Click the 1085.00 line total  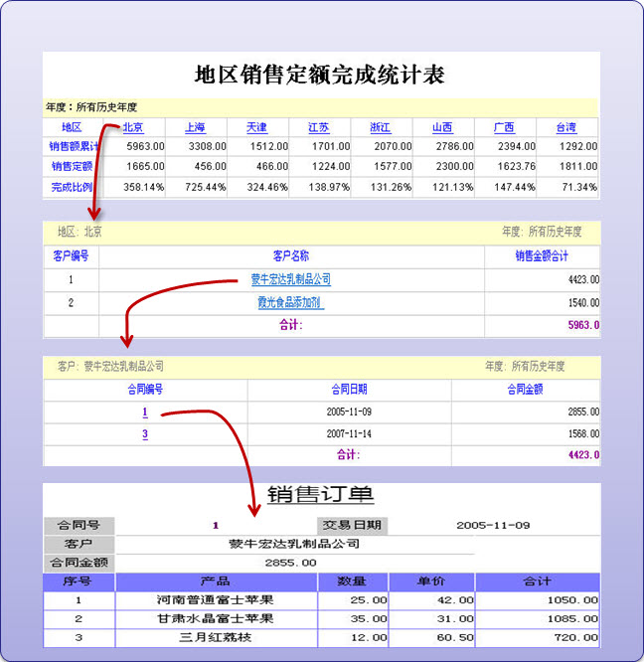click(572, 619)
